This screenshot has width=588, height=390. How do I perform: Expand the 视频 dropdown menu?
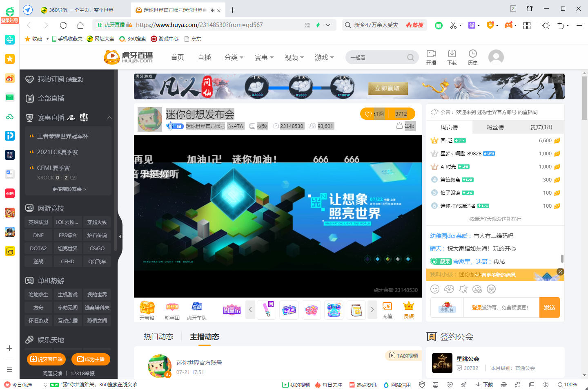[x=294, y=58]
